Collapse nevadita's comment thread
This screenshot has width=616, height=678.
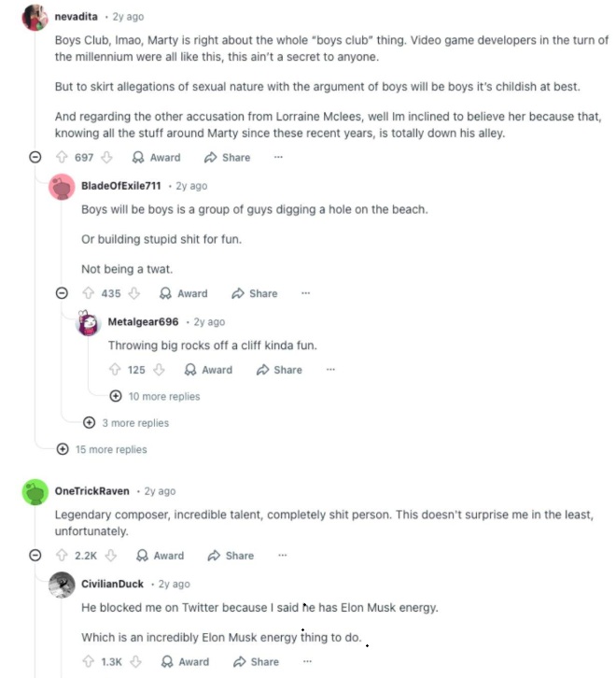[35, 158]
